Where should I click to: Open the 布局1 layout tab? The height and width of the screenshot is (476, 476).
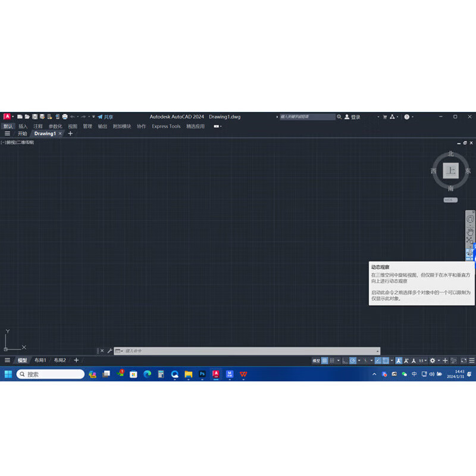[x=40, y=360]
